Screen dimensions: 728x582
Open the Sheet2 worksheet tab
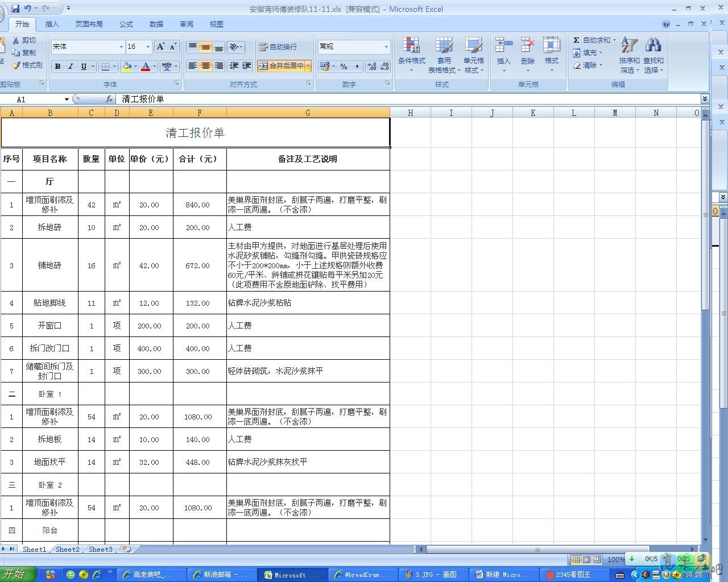tap(67, 549)
